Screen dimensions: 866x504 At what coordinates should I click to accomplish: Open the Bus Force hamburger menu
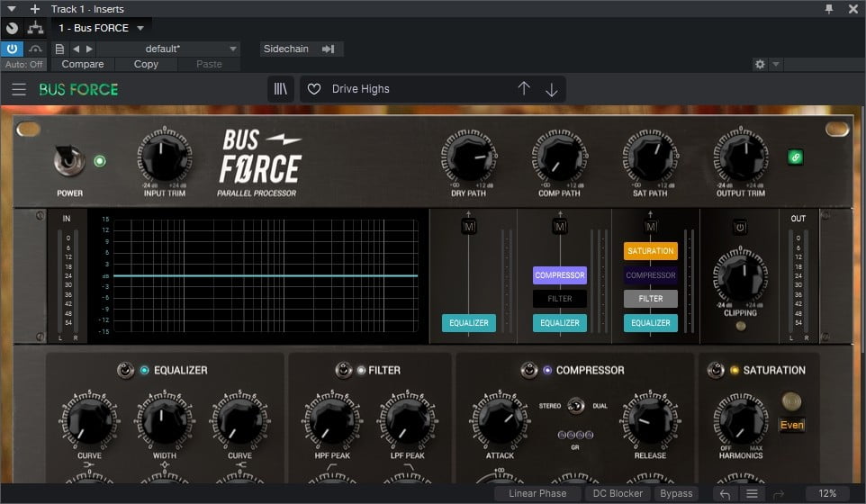(x=19, y=89)
